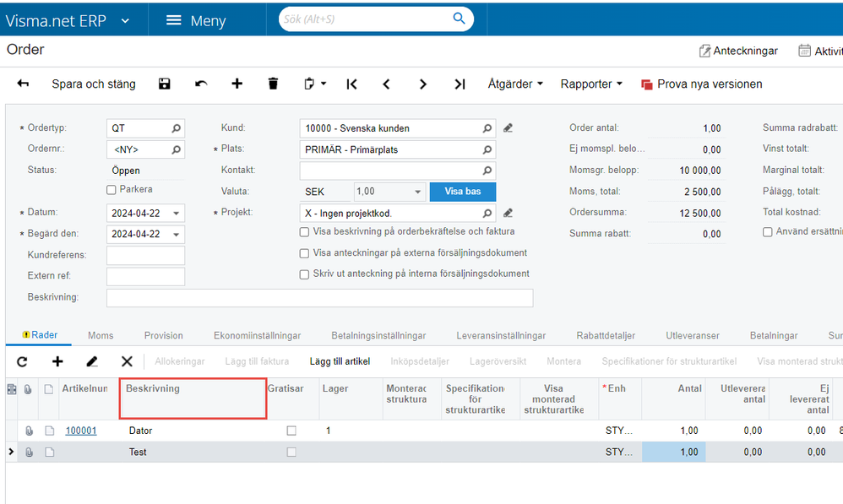Open Kund lookup magnifier

pos(487,128)
